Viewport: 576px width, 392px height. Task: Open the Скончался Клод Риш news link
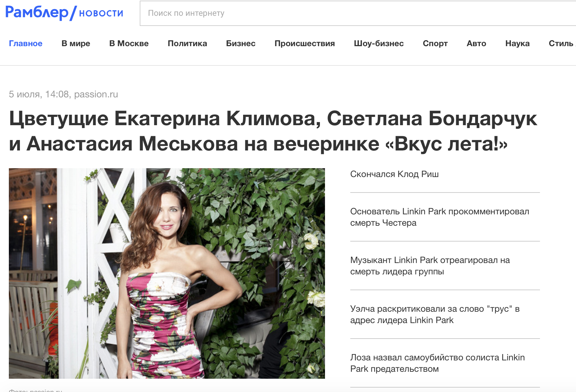pos(395,174)
